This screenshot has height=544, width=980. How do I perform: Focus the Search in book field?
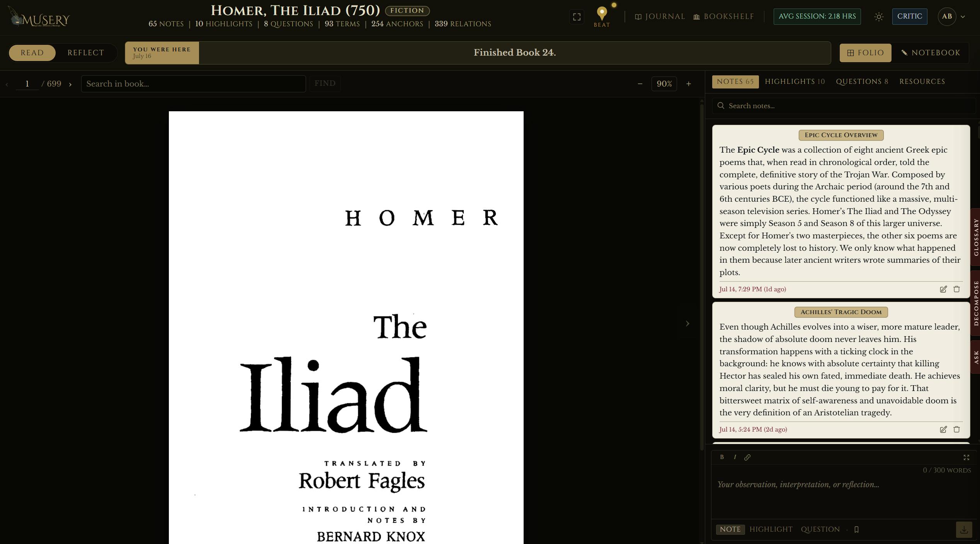pos(193,84)
